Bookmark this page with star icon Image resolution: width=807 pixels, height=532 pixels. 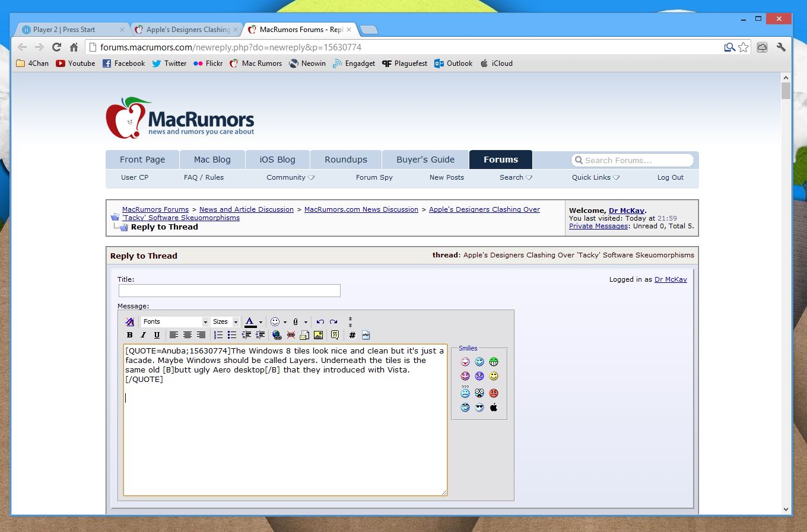pyautogui.click(x=744, y=47)
